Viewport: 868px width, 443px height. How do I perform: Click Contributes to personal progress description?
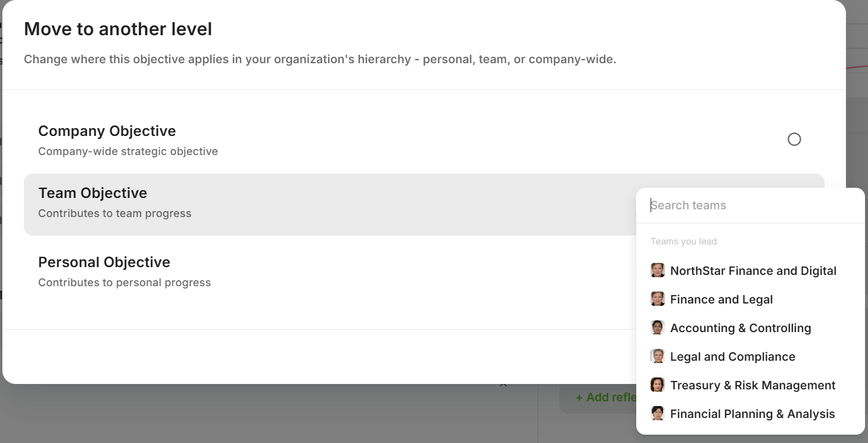125,283
